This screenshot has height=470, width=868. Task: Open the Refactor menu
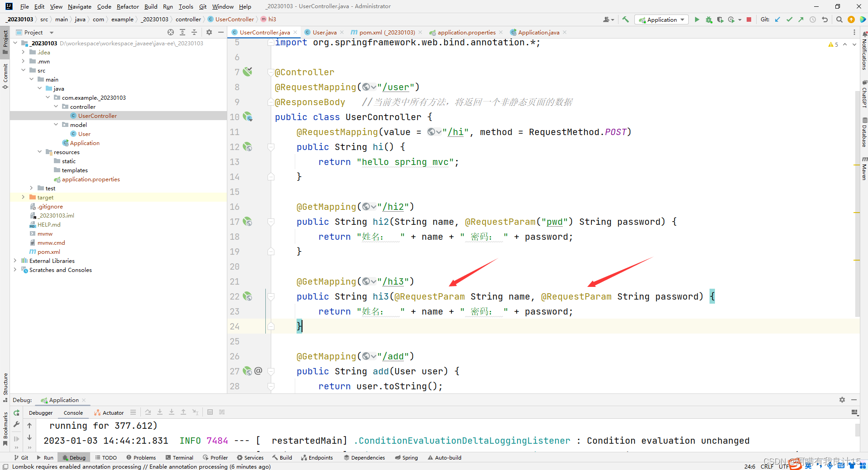click(x=127, y=6)
